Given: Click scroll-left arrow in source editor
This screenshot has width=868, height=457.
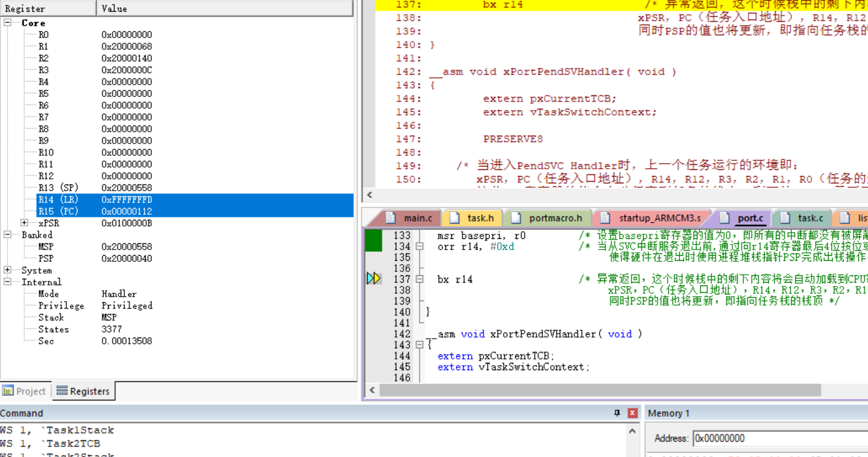Looking at the screenshot, I should pyautogui.click(x=372, y=390).
